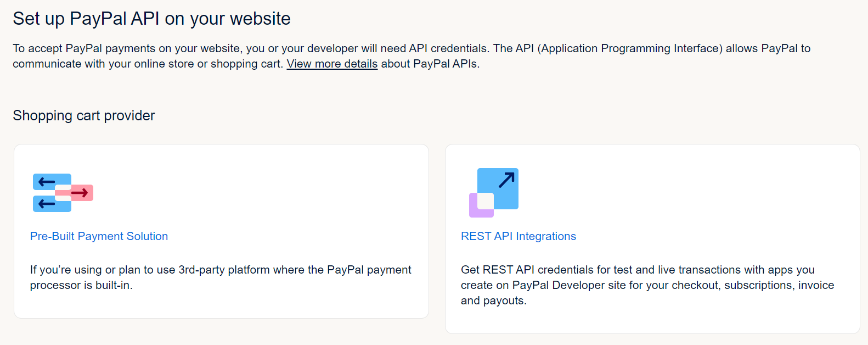Viewport: 868px width, 345px height.
Task: Click the Pre-Built Payment Solution arrows icon
Action: [63, 193]
